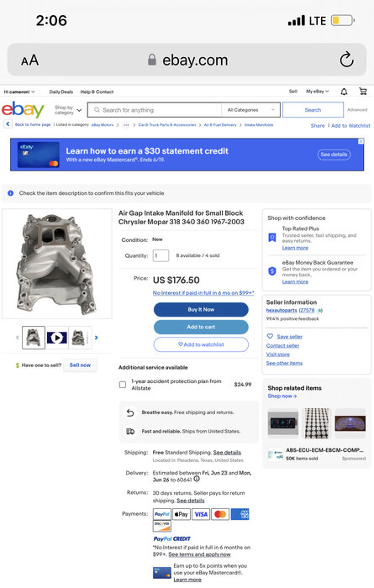Viewport: 374px width, 588px height.
Task: Expand the My eBay menu
Action: coord(318,91)
